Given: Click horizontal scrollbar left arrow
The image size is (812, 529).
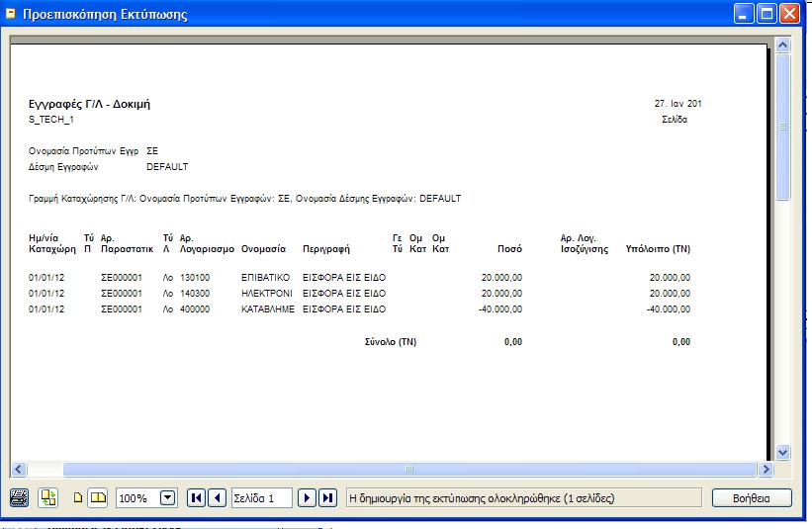Looking at the screenshot, I should tap(19, 470).
